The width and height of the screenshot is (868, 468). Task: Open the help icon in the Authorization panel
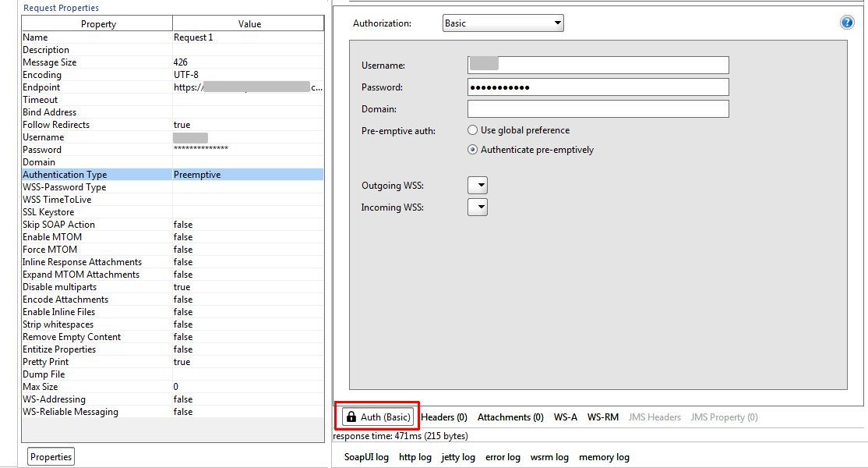[846, 22]
